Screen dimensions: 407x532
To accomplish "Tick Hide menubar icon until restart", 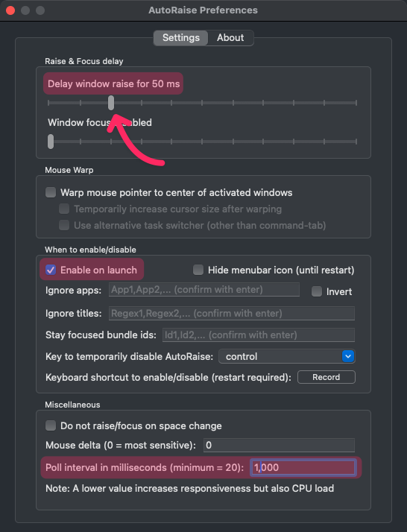I will (x=198, y=270).
